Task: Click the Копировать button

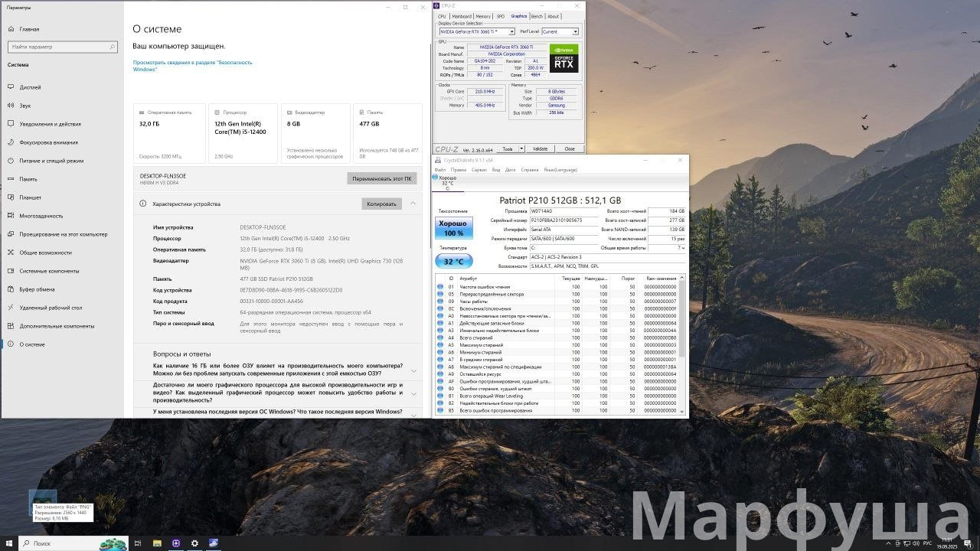Action: click(x=381, y=204)
